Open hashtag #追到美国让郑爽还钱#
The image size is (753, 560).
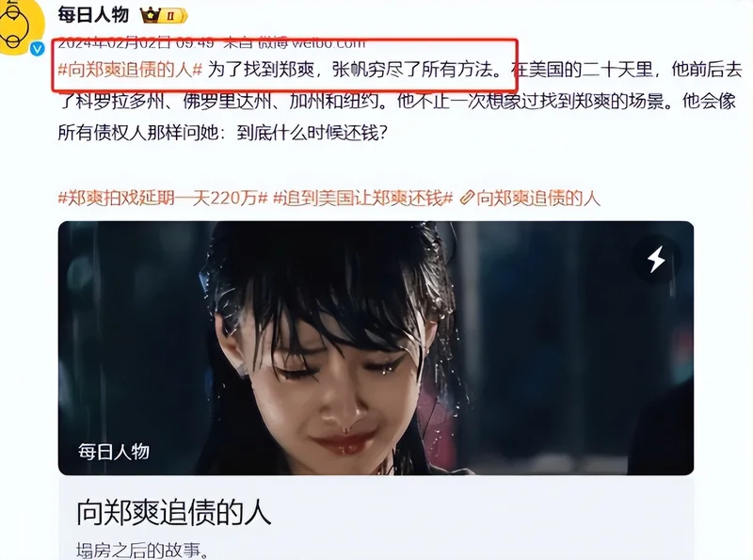(362, 198)
